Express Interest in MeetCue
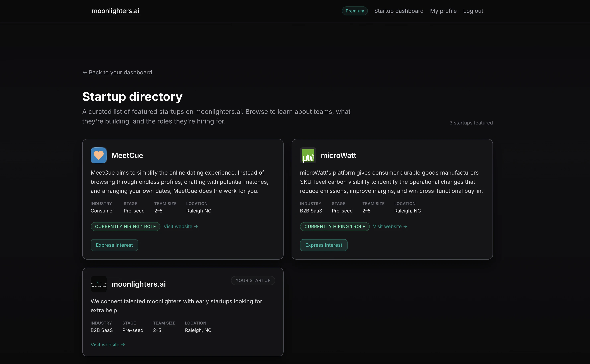This screenshot has height=364, width=590. click(x=114, y=245)
